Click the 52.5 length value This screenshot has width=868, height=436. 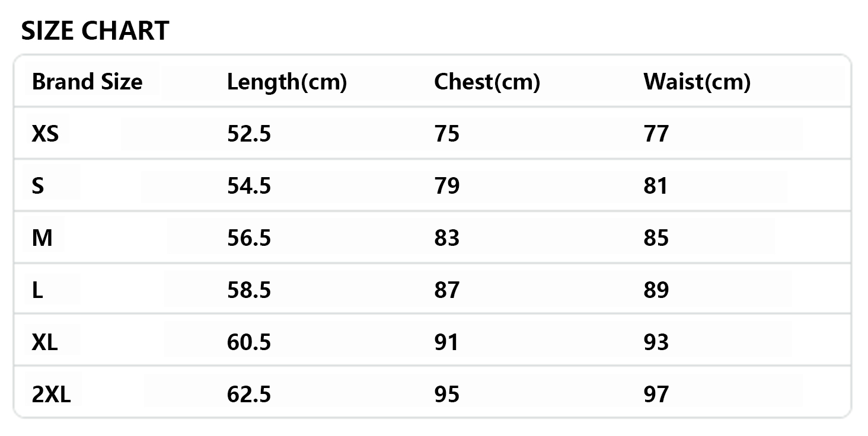[x=249, y=134]
